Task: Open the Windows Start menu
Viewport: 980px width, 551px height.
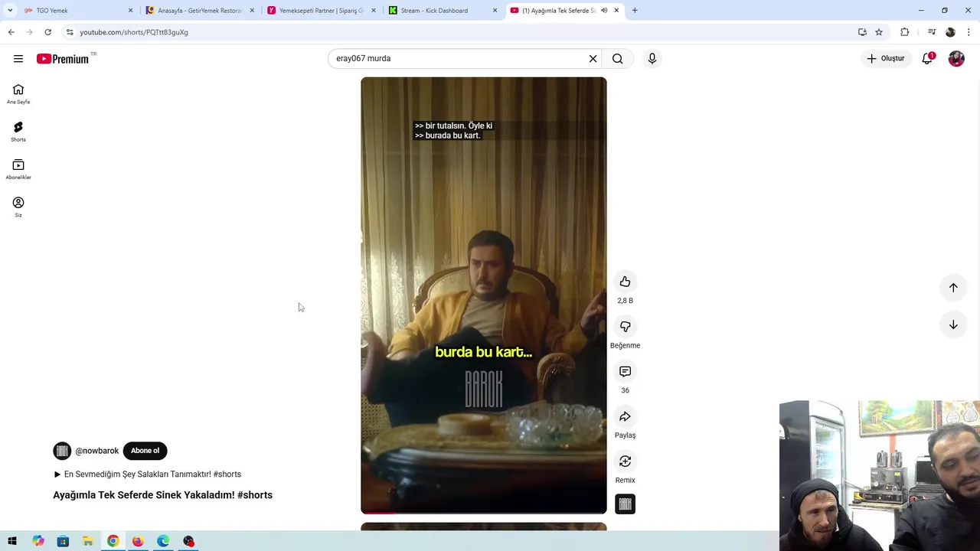Action: click(x=12, y=541)
